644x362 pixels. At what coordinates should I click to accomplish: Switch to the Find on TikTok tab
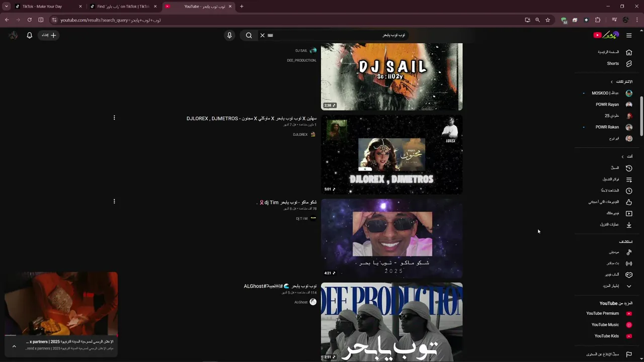[123, 7]
